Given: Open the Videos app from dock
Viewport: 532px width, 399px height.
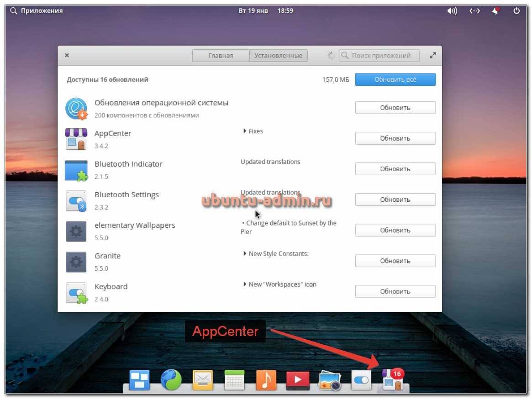Looking at the screenshot, I should [298, 380].
